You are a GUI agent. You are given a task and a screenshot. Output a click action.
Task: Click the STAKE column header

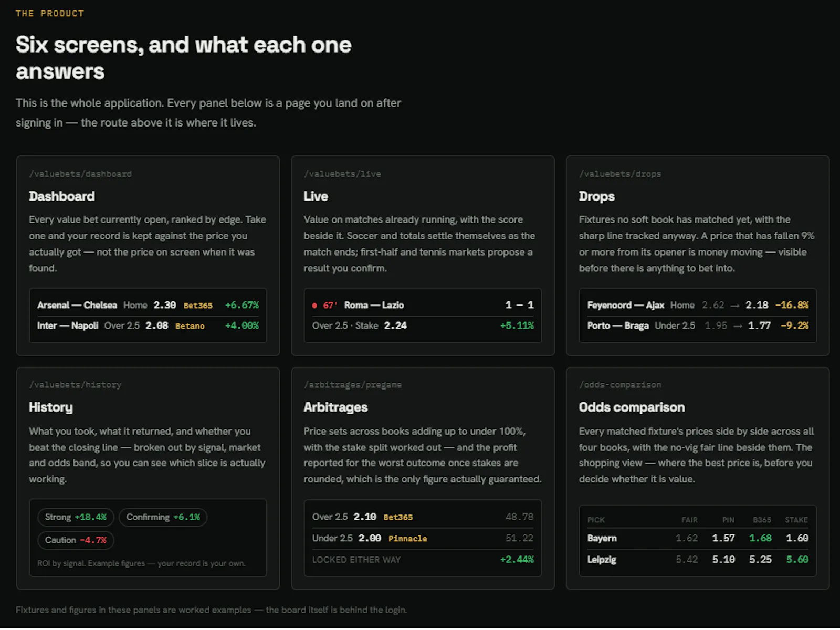796,520
